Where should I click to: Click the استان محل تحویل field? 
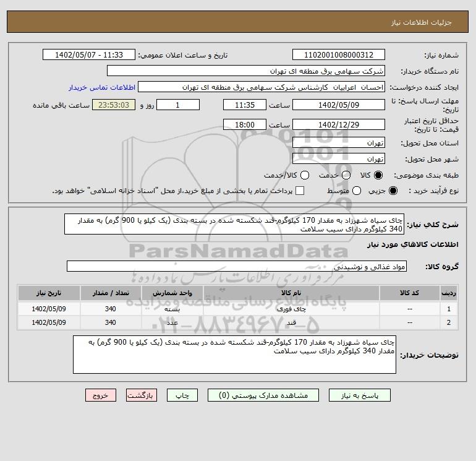click(x=339, y=142)
